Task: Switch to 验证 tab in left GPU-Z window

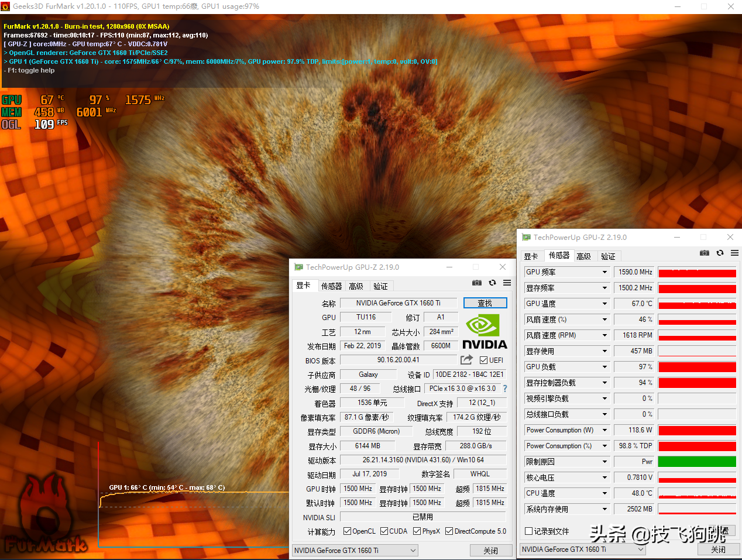Action: pos(380,286)
